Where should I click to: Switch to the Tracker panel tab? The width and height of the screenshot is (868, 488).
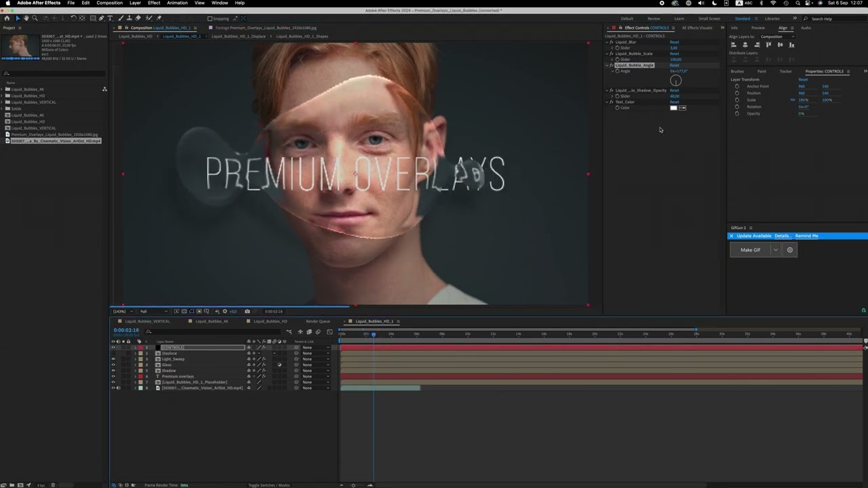point(785,71)
